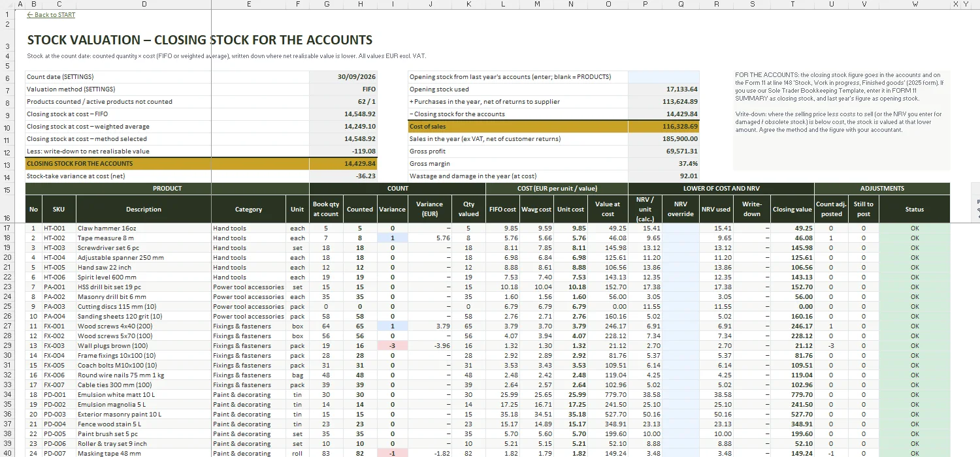Click NRV override cell for Claw hammer 16oz
Screen dimensions: 980x457
click(681, 228)
